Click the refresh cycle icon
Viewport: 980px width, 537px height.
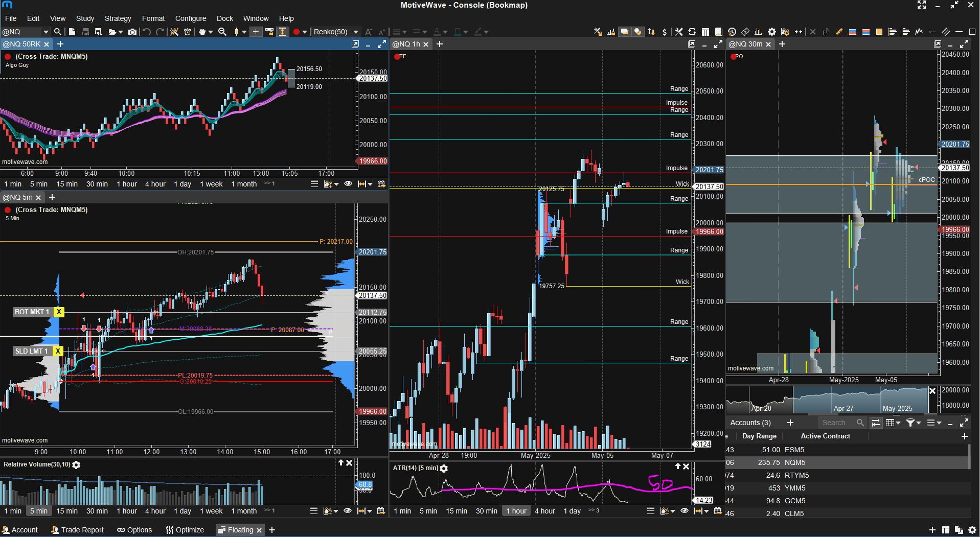pos(692,32)
